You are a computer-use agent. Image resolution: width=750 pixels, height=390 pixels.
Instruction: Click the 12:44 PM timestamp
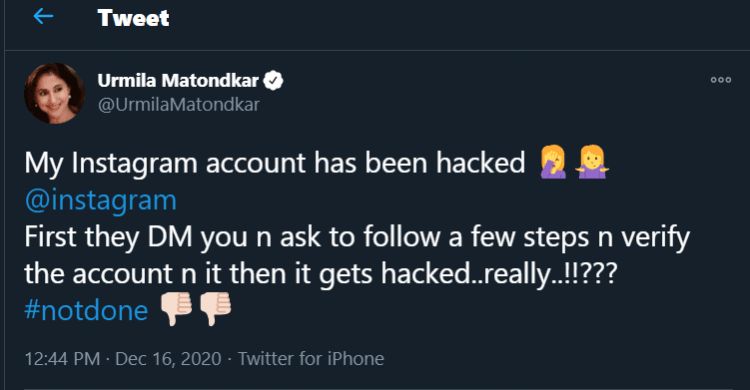point(63,358)
